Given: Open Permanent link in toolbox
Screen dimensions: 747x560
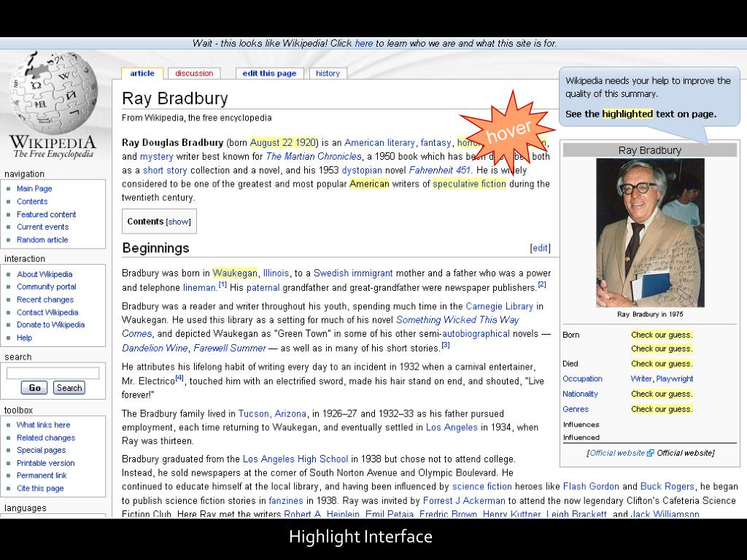Looking at the screenshot, I should tap(42, 475).
